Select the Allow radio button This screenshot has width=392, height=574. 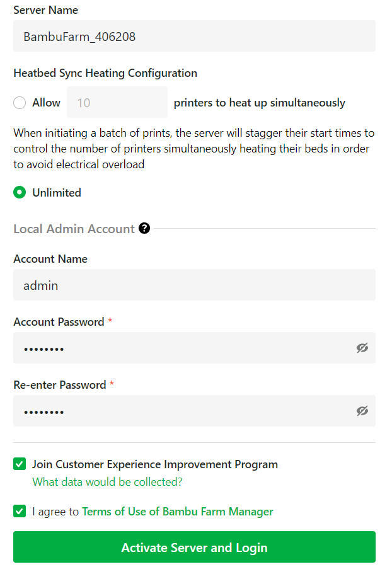point(20,103)
